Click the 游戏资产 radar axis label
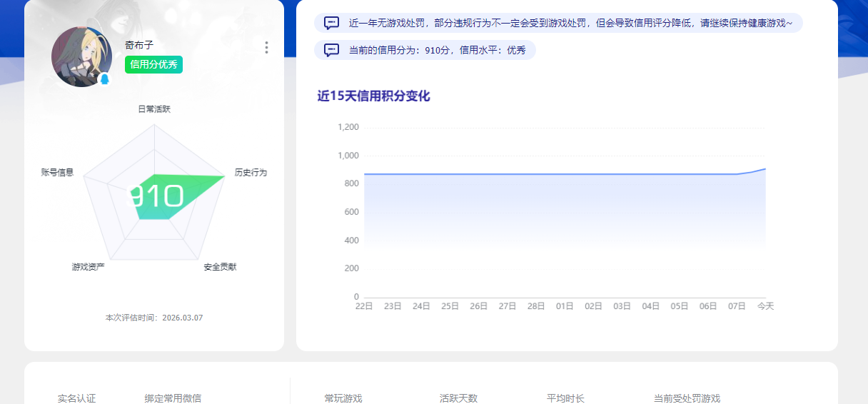868x404 pixels. pos(88,267)
